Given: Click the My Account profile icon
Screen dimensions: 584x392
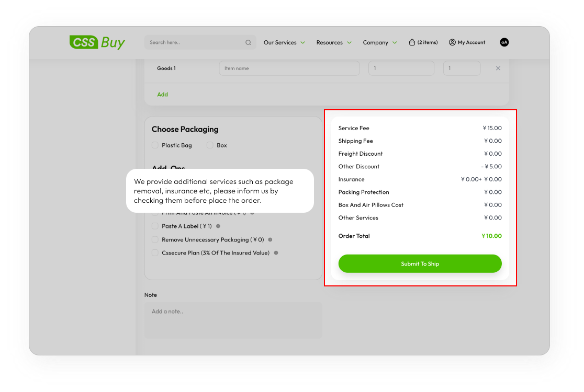Looking at the screenshot, I should (452, 42).
